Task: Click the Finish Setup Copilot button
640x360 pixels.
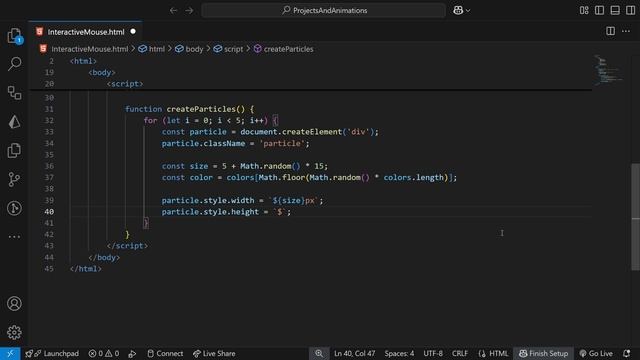Action: [x=543, y=353]
